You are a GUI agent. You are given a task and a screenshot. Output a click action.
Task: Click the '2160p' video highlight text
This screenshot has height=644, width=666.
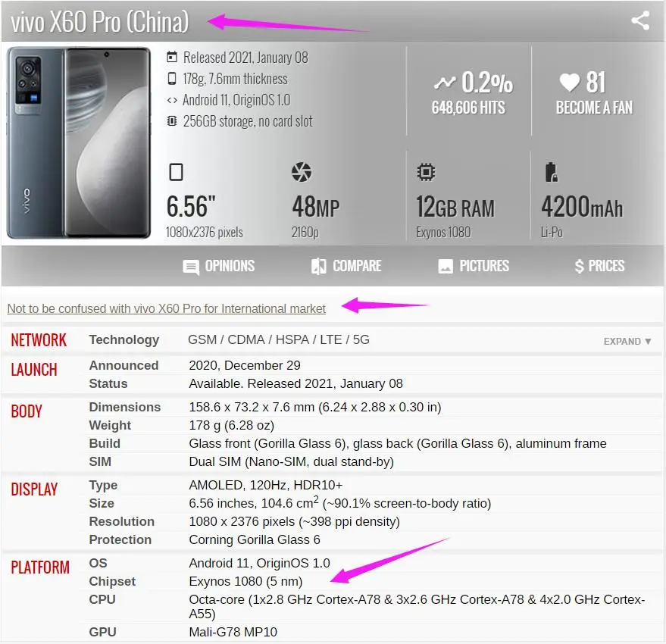click(x=305, y=233)
